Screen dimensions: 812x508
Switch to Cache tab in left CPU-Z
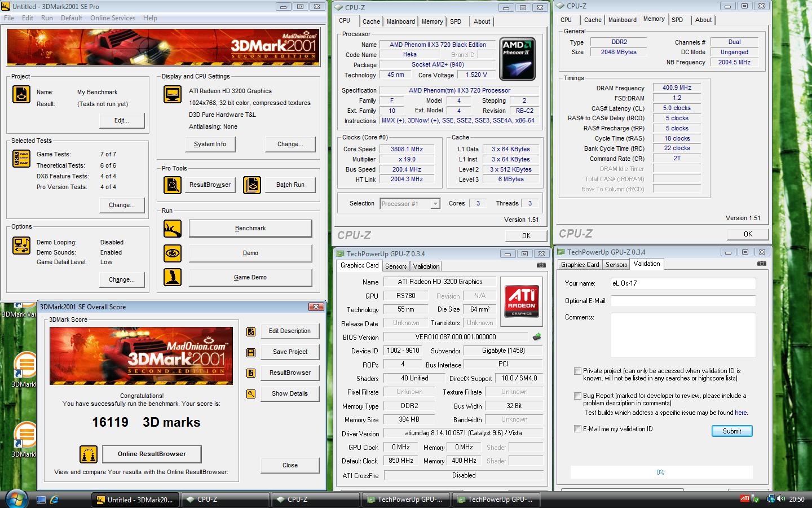pyautogui.click(x=371, y=21)
